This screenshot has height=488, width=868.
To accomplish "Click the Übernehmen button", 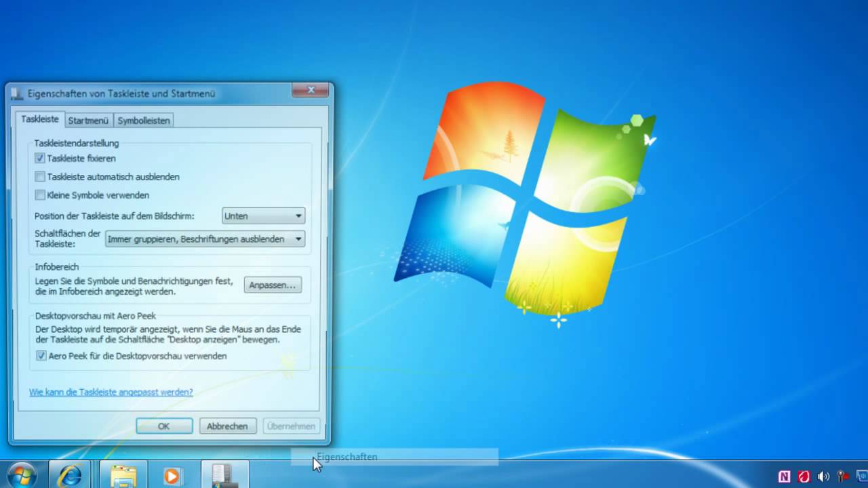I will coord(291,426).
